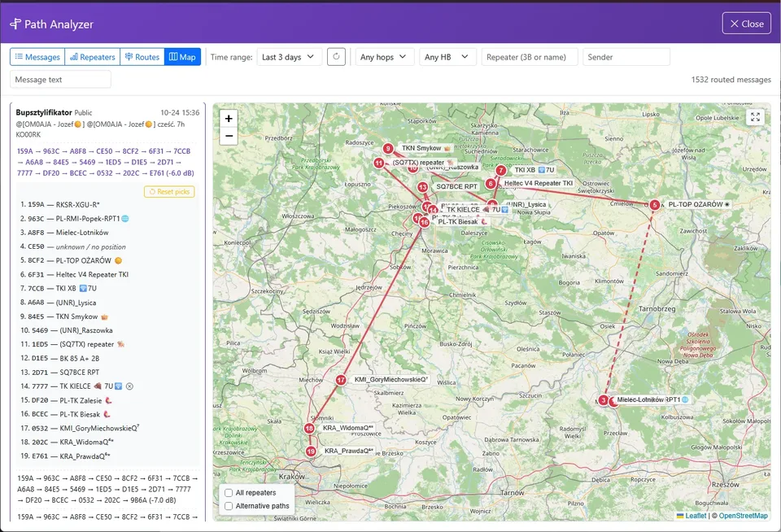Image resolution: width=781 pixels, height=532 pixels.
Task: Focus the Sender input field
Action: pyautogui.click(x=626, y=57)
